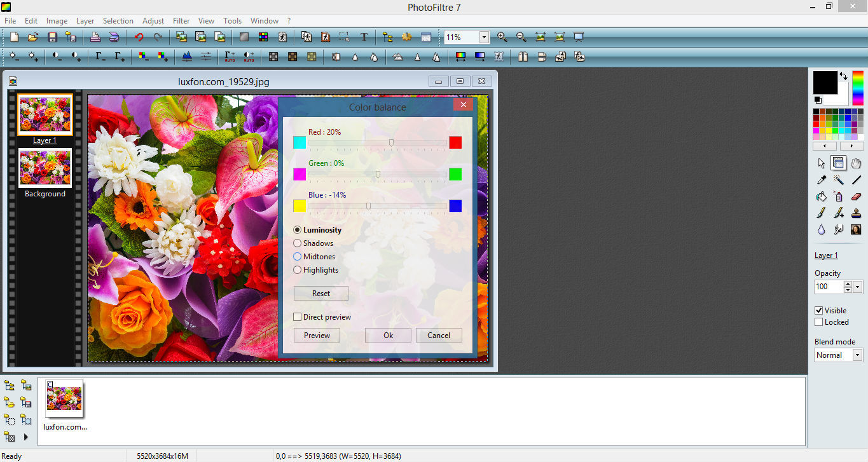Click the Preview button
868x462 pixels.
point(317,336)
